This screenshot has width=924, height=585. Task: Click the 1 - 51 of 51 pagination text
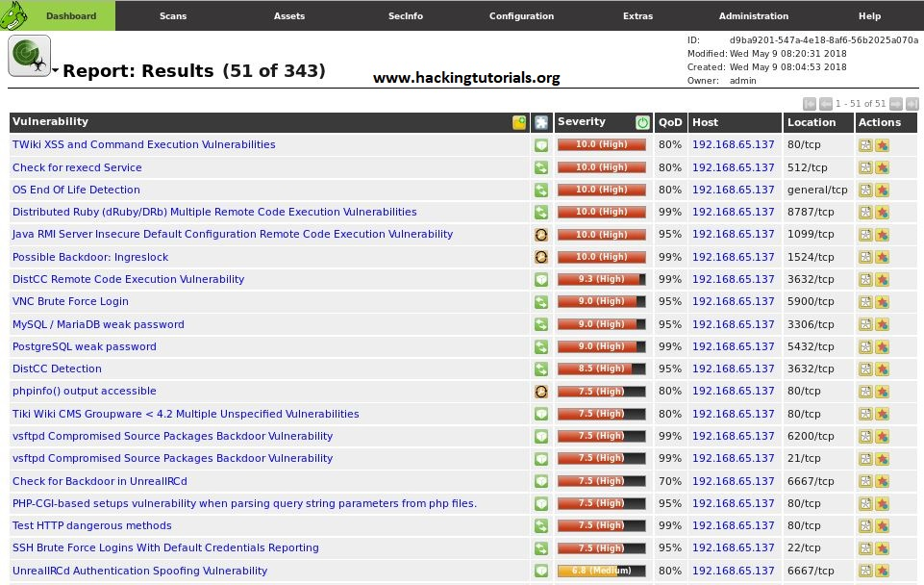pos(861,104)
